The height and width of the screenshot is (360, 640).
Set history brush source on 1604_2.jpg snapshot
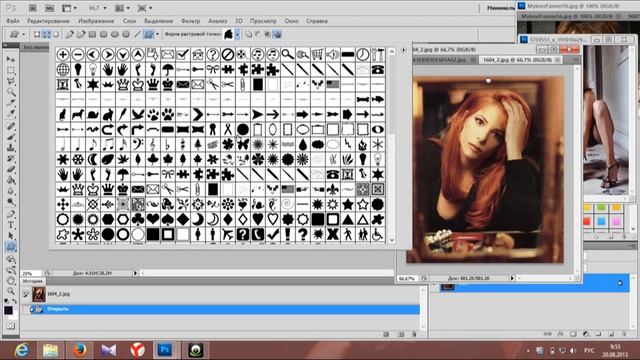(x=26, y=294)
